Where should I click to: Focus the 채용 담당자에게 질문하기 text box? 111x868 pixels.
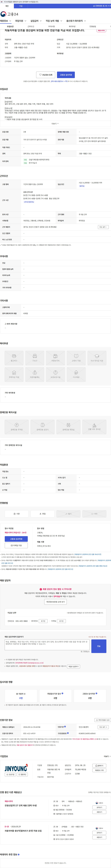(47, 645)
